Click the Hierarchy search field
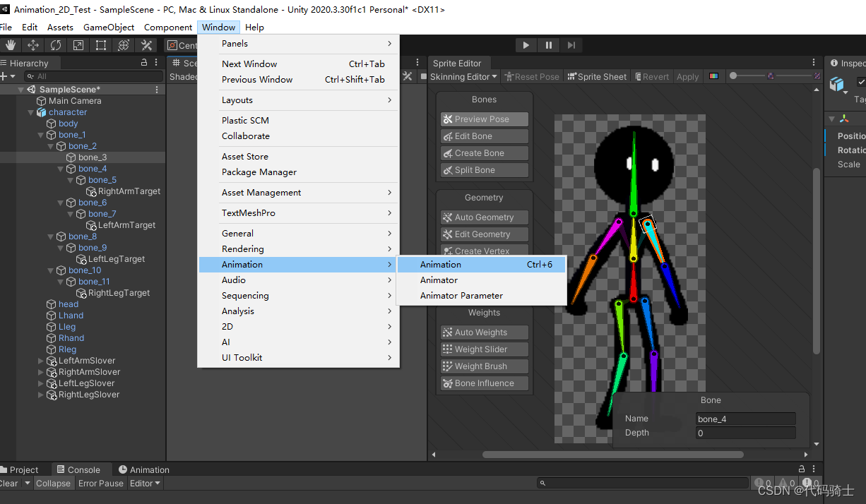866x504 pixels. coord(92,76)
